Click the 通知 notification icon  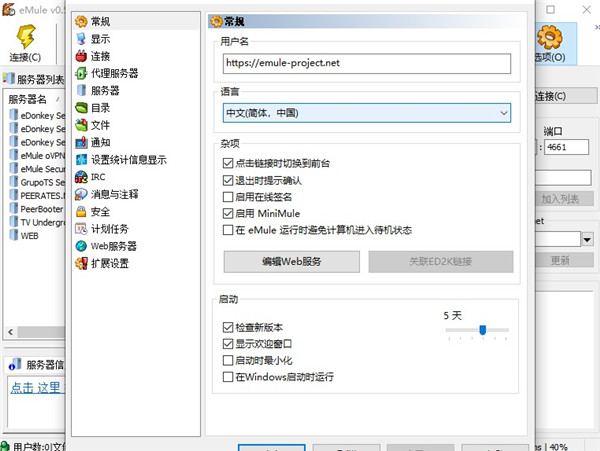point(81,142)
